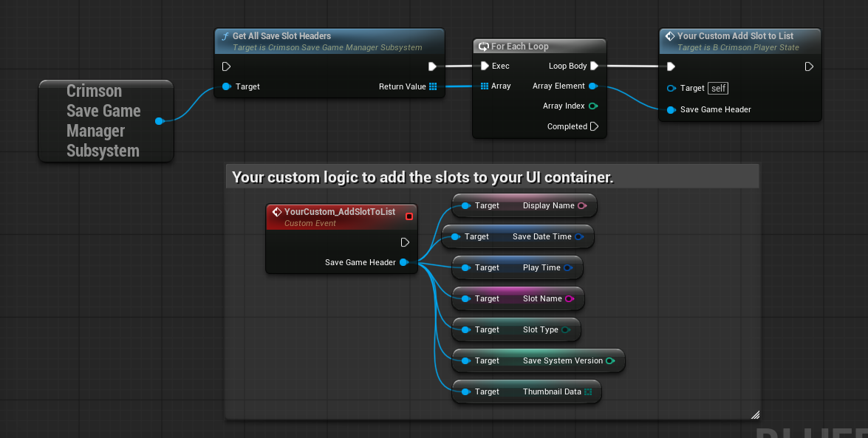Click Target pin on Get All Save Slot Headers
Screen dimensions: 868x438
[x=226, y=86]
